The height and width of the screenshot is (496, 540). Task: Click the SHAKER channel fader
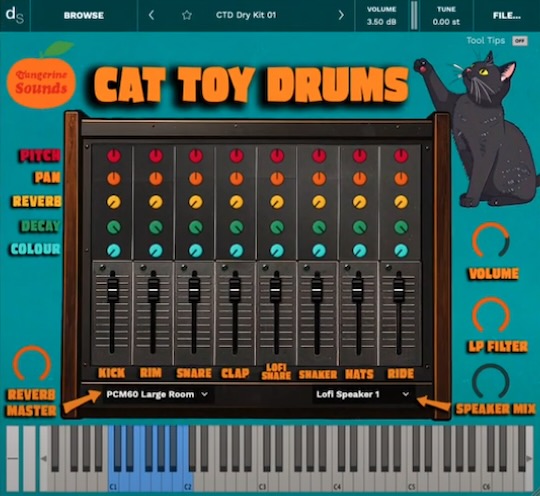point(317,289)
